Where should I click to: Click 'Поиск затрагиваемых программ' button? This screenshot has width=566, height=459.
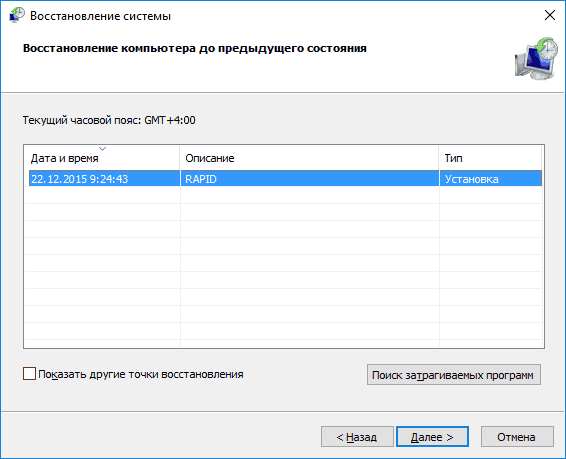pyautogui.click(x=454, y=375)
